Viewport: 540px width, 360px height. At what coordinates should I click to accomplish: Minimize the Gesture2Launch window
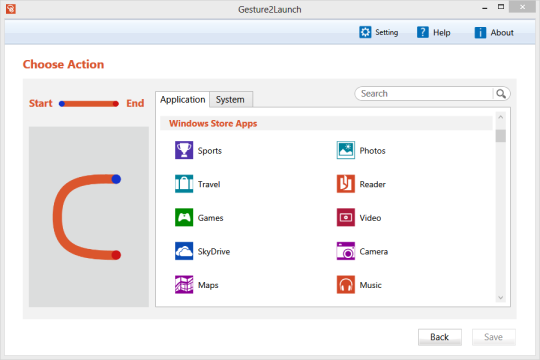pyautogui.click(x=485, y=7)
